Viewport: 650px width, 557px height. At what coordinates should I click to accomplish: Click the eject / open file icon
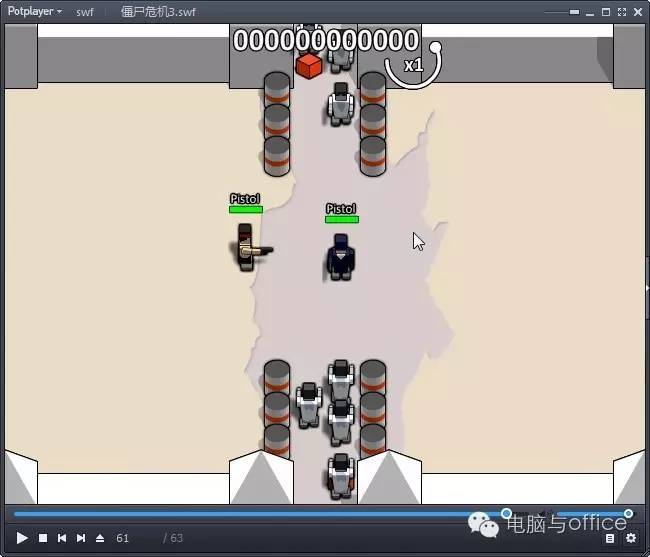[100, 538]
